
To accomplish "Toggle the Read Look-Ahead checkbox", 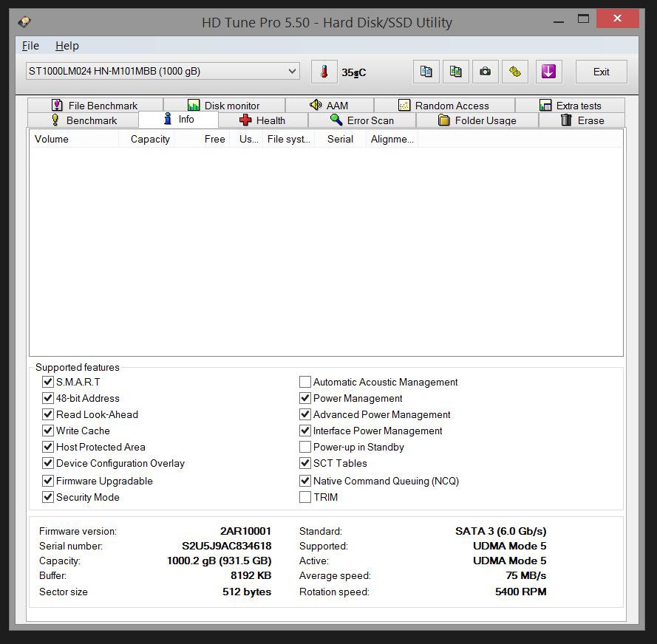I will 48,414.
